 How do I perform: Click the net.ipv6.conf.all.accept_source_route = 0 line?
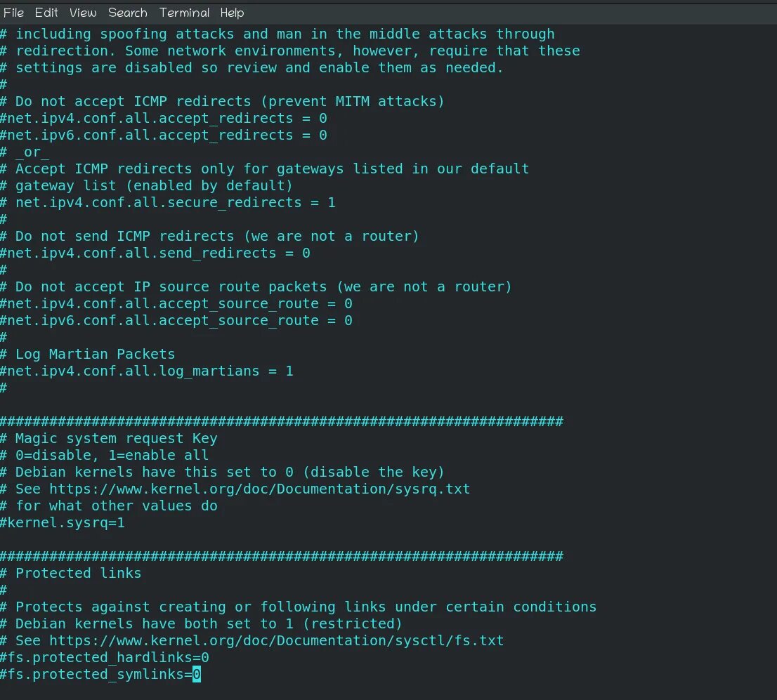point(177,320)
